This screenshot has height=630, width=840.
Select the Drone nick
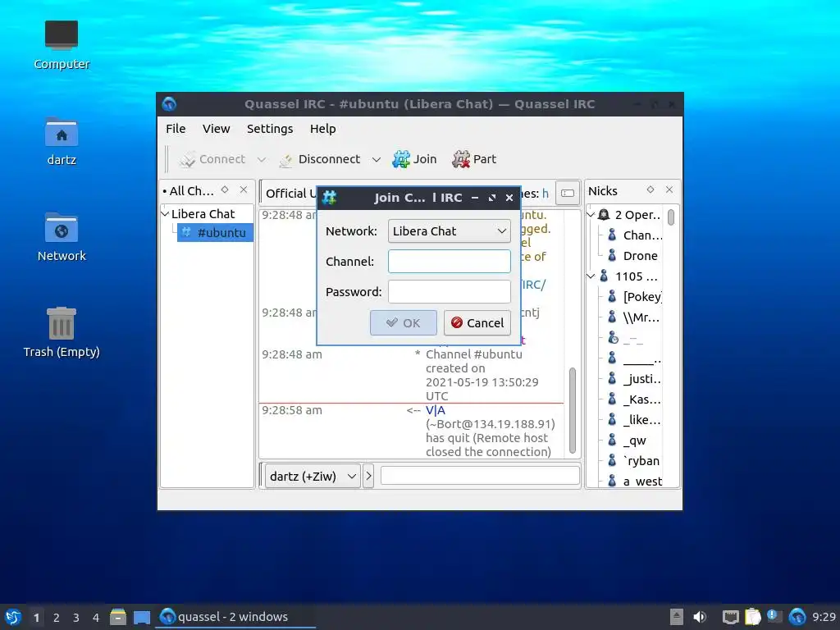pos(640,256)
